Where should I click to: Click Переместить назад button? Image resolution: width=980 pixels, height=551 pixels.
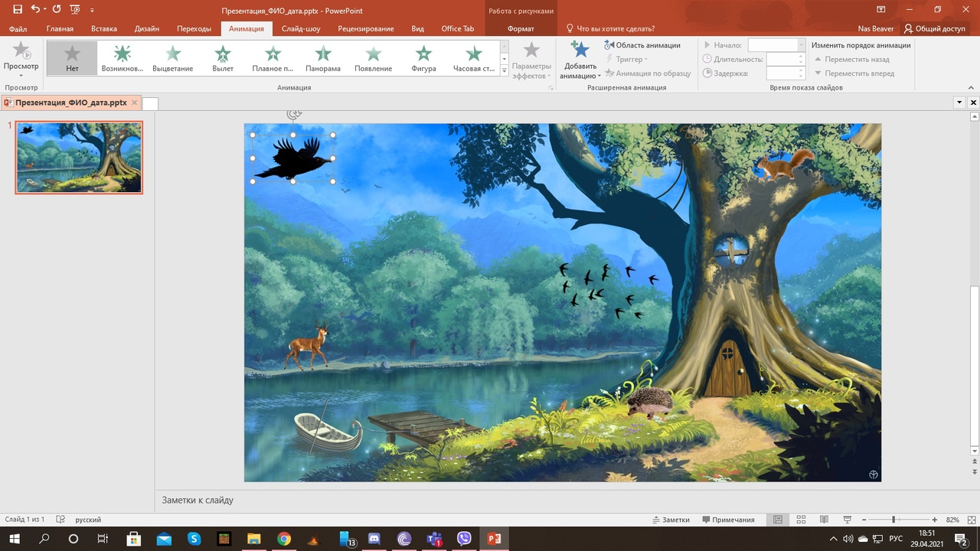click(x=851, y=59)
